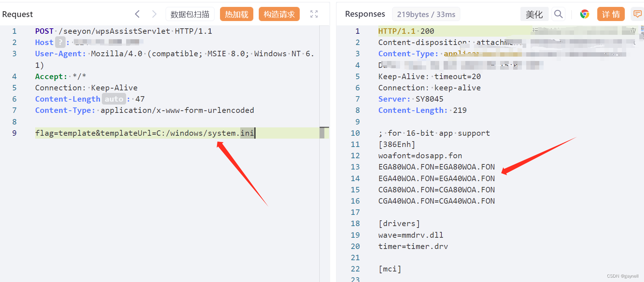Click the [mci] section line
This screenshot has height=282, width=644.
point(390,269)
